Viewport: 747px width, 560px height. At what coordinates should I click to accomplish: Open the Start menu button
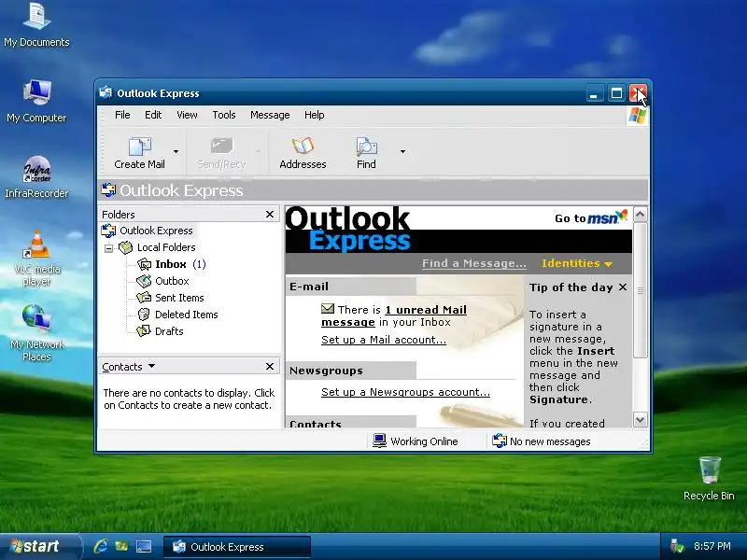[x=39, y=546]
